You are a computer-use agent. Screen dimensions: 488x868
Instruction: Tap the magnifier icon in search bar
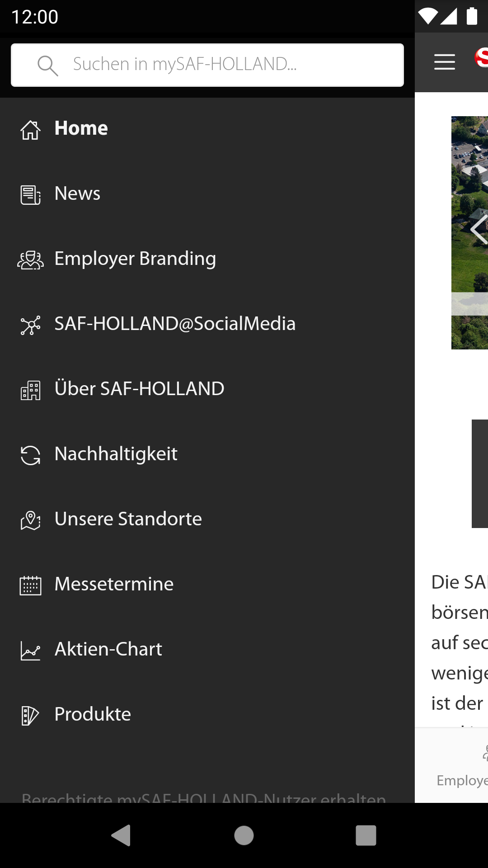point(47,66)
